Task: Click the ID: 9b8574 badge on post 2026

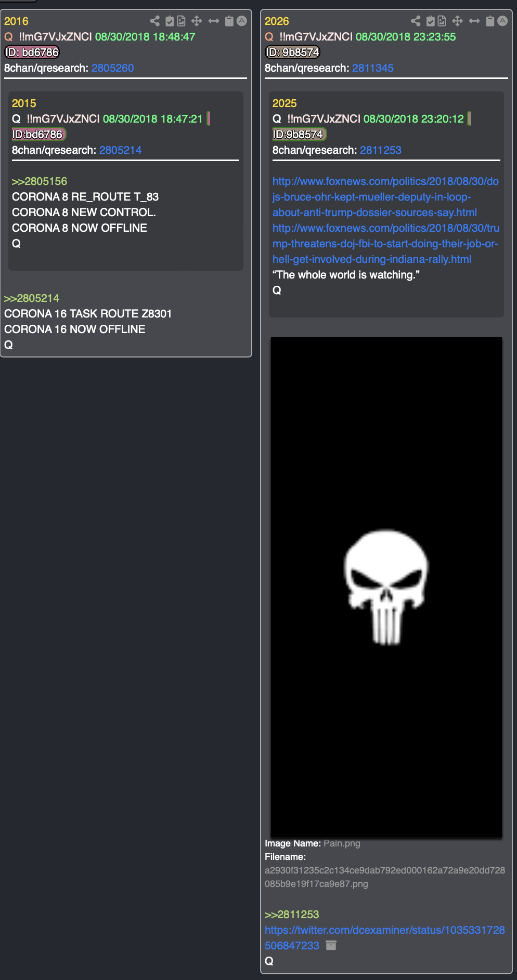Action: pyautogui.click(x=292, y=52)
